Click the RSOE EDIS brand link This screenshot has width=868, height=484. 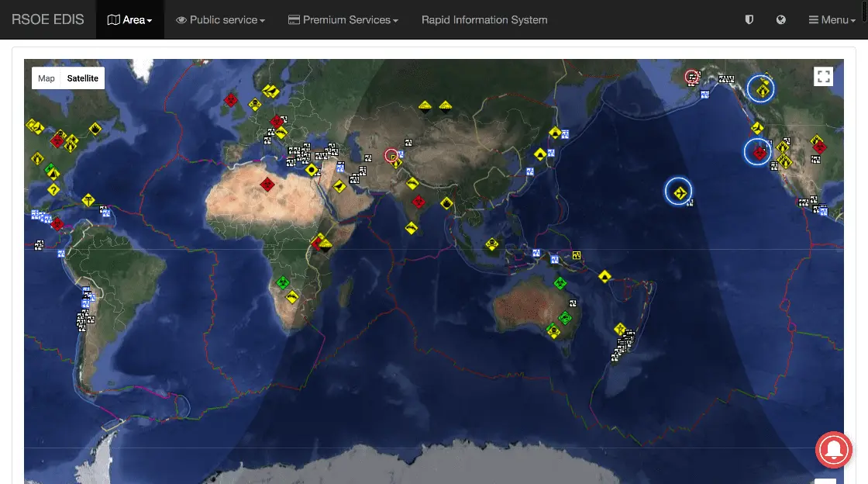(48, 19)
